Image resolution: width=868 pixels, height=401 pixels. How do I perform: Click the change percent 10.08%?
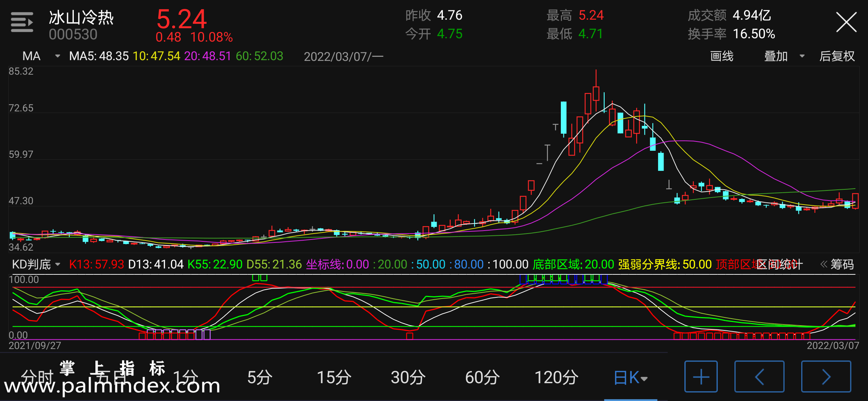[x=211, y=37]
